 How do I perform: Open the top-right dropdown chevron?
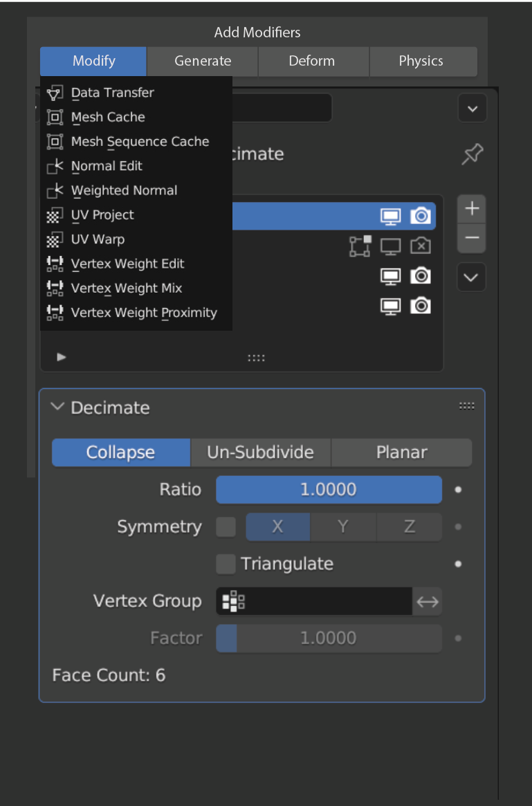[472, 109]
